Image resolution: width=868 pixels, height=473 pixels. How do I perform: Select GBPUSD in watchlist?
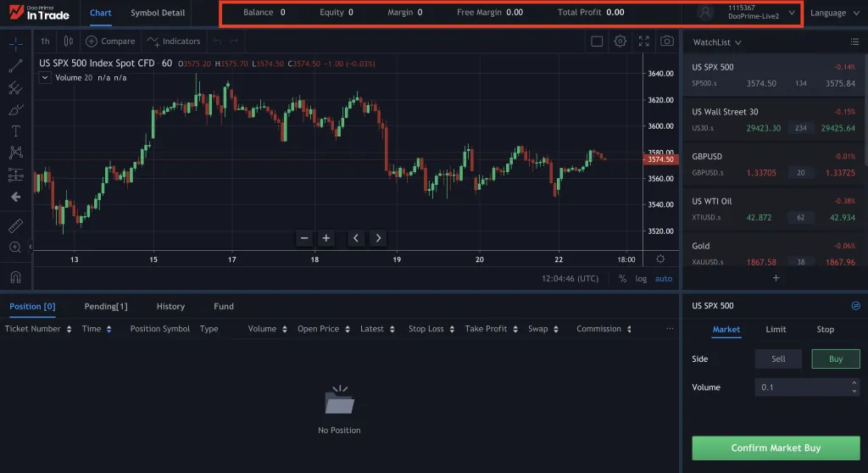[773, 164]
